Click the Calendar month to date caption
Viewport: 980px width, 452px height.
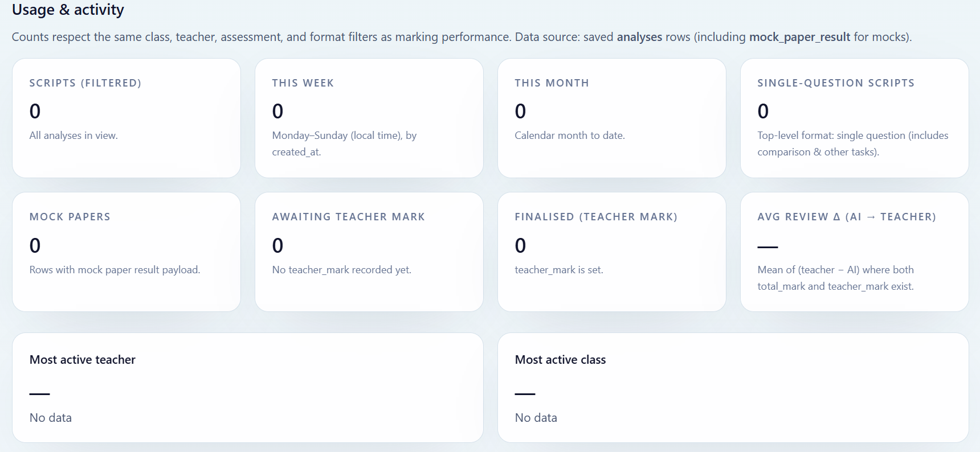coord(570,135)
